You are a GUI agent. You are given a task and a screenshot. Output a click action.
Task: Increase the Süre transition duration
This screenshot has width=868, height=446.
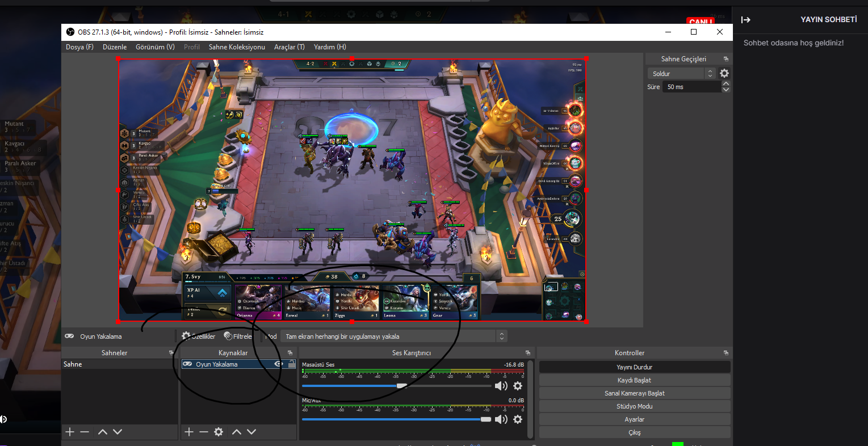(x=726, y=84)
